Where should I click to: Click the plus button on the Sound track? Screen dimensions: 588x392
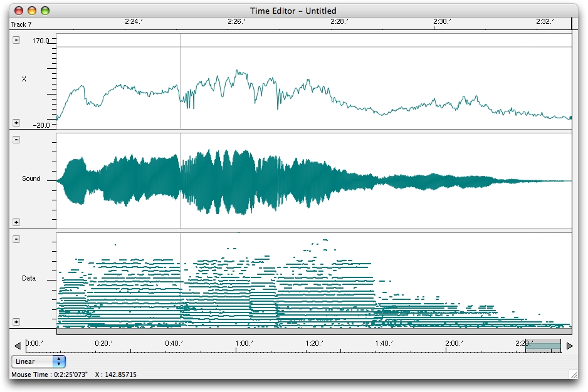tap(16, 222)
